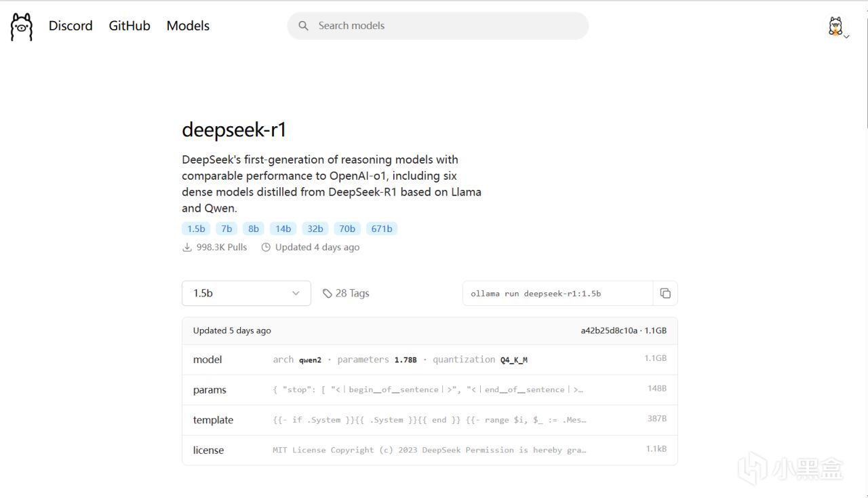Click the 148B params size value

[x=657, y=389]
